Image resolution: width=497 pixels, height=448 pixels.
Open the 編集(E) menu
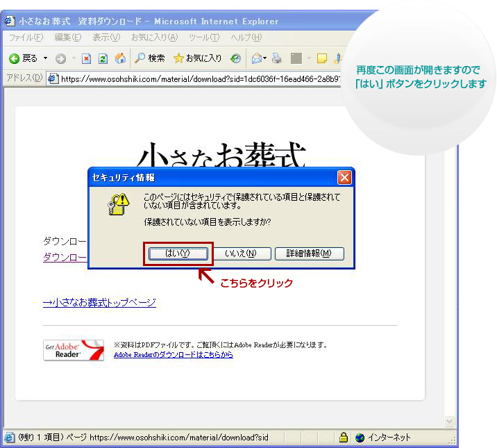pyautogui.click(x=67, y=38)
